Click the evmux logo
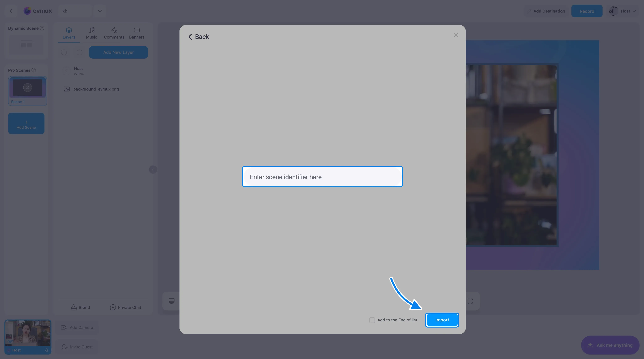This screenshot has height=359, width=644. pyautogui.click(x=37, y=11)
